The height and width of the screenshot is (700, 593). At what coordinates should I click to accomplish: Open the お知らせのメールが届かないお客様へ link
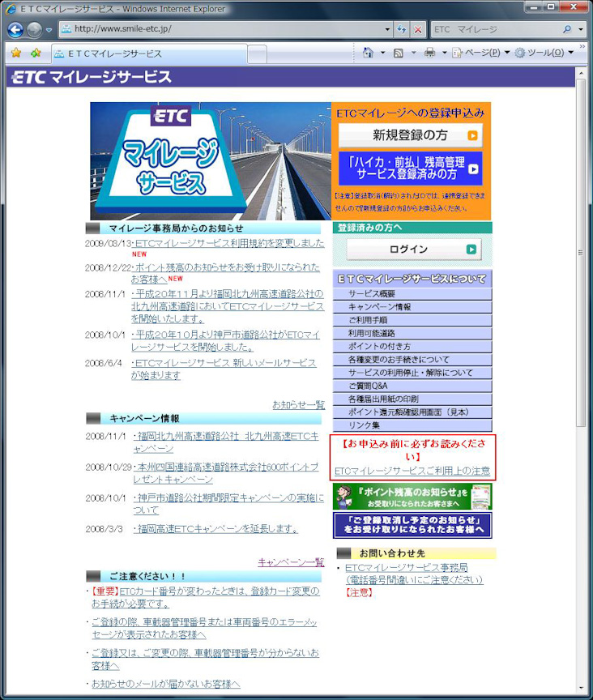pyautogui.click(x=166, y=684)
